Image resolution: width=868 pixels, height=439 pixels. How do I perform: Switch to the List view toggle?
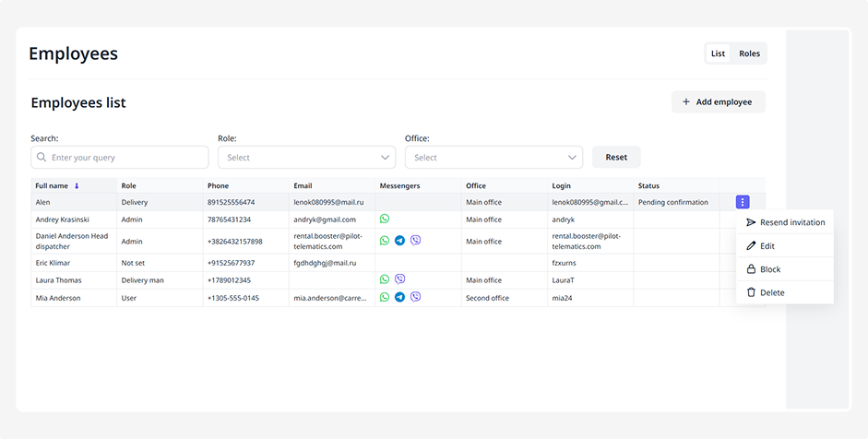(718, 53)
